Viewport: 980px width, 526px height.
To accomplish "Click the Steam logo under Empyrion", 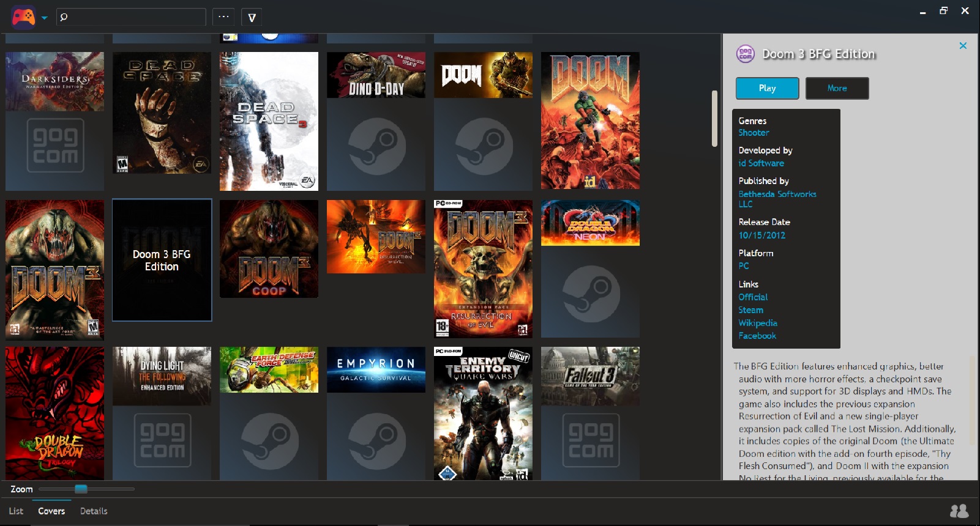I will tap(377, 441).
